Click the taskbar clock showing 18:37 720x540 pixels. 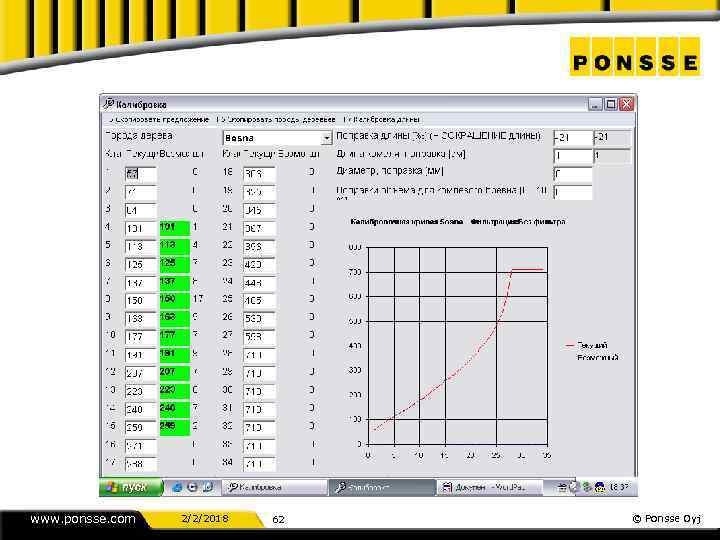[619, 487]
